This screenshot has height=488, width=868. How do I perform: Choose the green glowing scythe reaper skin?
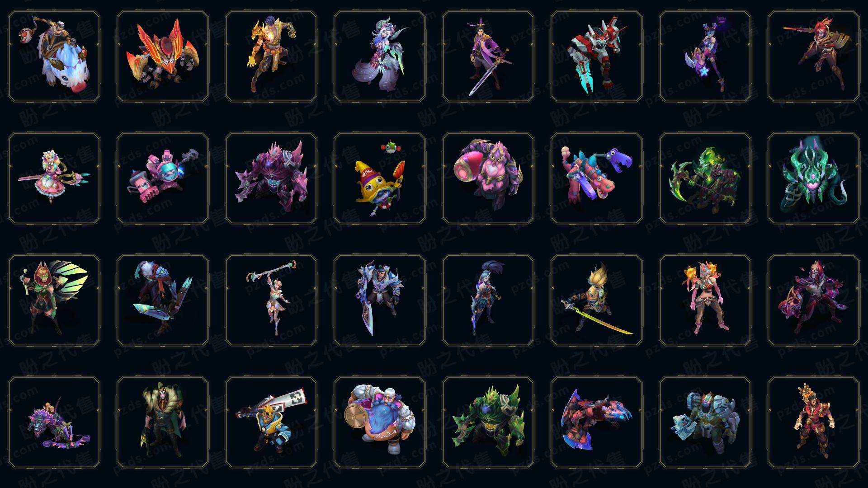tap(705, 178)
